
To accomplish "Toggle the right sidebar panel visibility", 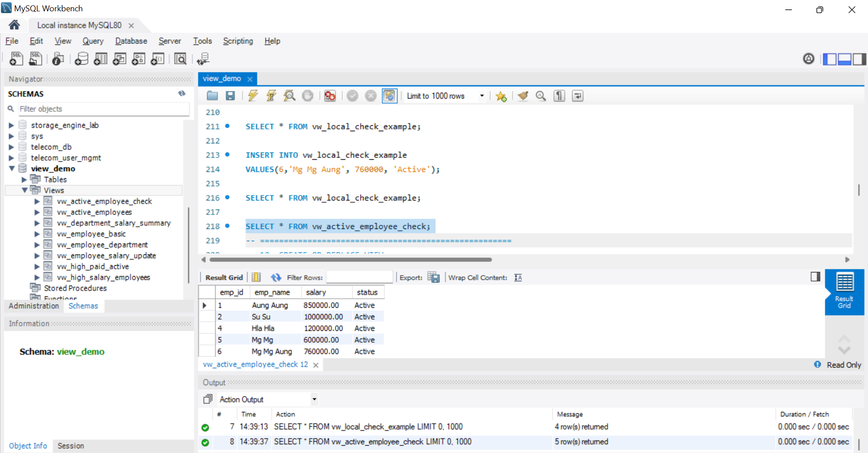I will point(859,59).
